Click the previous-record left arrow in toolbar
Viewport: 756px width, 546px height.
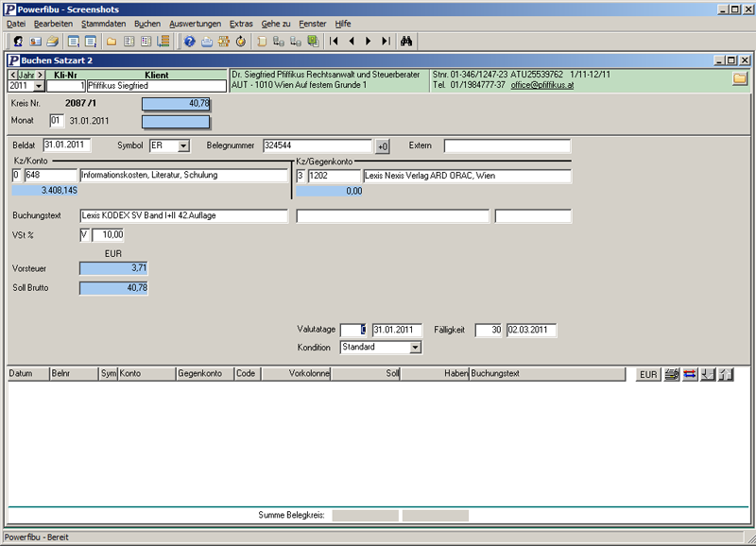pyautogui.click(x=352, y=42)
